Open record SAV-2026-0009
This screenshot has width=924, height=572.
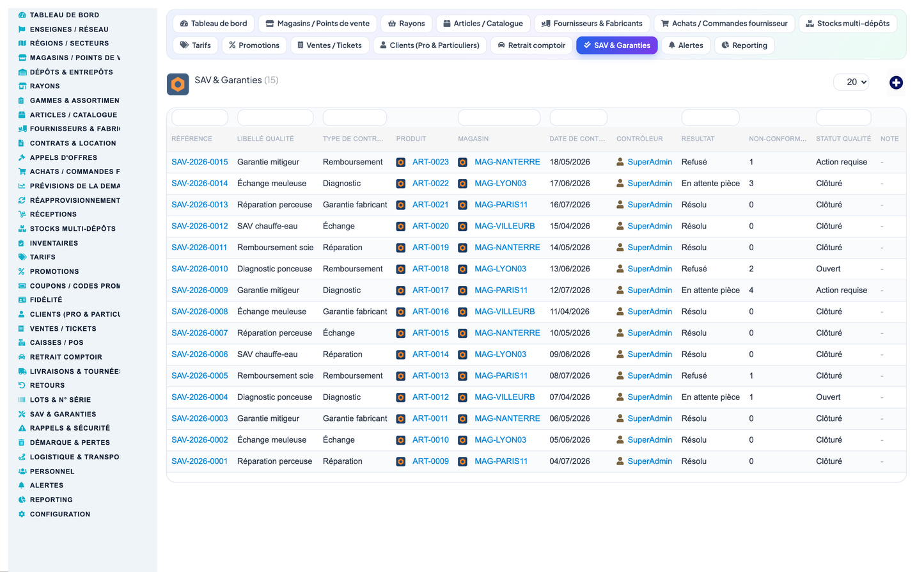tap(200, 290)
